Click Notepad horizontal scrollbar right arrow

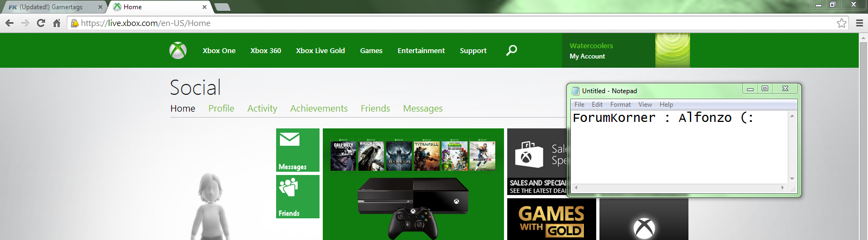coord(783,187)
